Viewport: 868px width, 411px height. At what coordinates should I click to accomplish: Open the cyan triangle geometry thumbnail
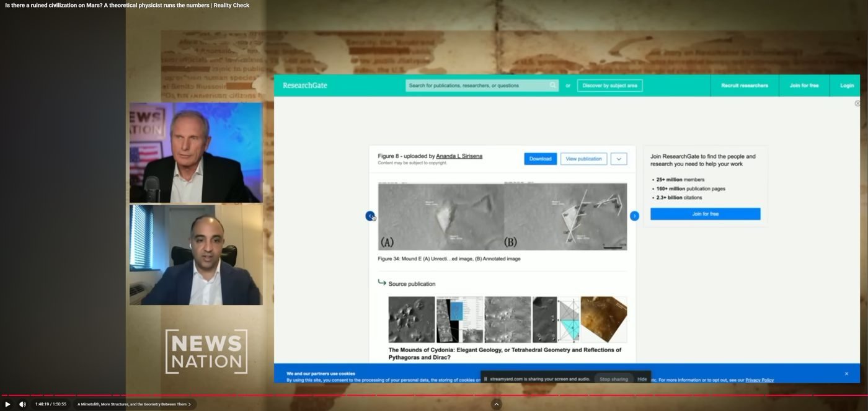point(569,319)
